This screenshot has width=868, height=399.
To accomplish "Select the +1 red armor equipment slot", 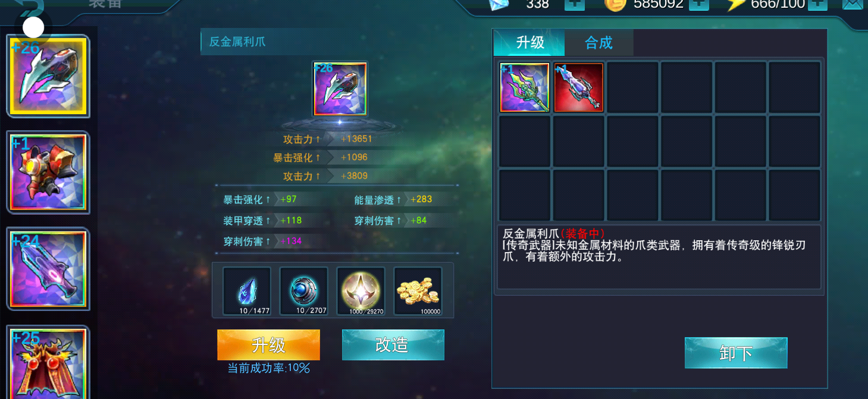I will [48, 172].
